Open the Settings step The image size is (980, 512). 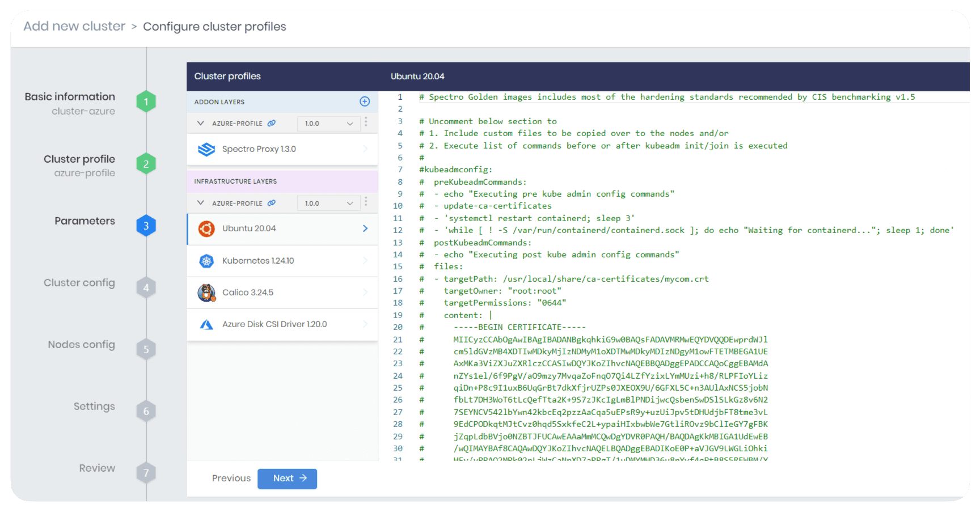tap(94, 406)
